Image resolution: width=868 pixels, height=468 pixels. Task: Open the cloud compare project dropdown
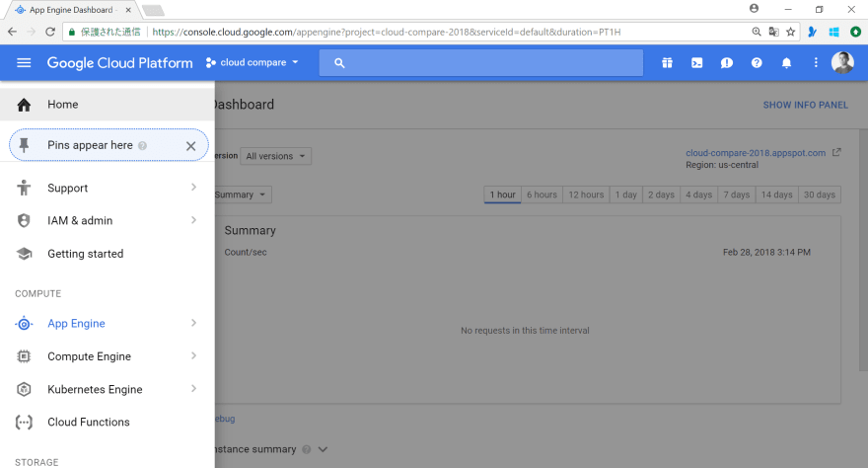[x=253, y=62]
